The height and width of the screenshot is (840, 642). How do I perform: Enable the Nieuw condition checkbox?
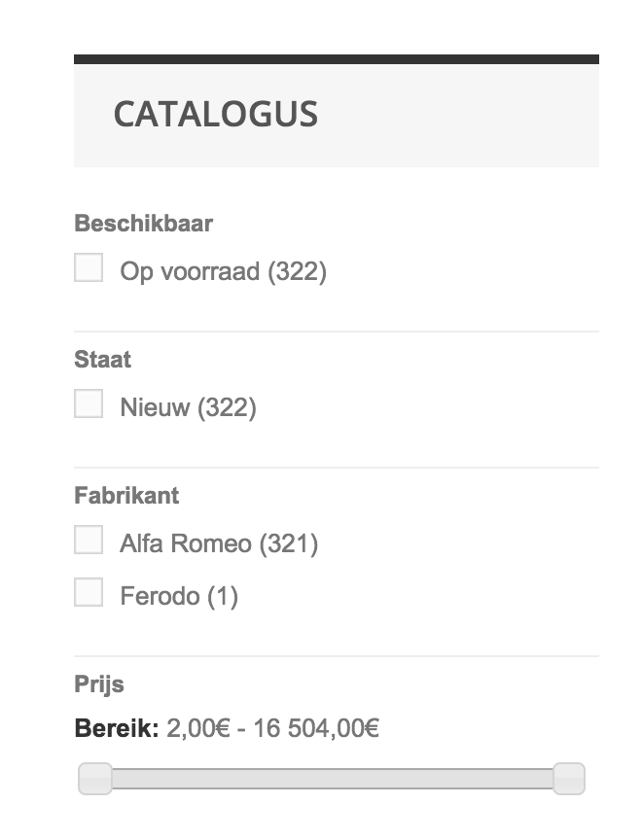89,403
